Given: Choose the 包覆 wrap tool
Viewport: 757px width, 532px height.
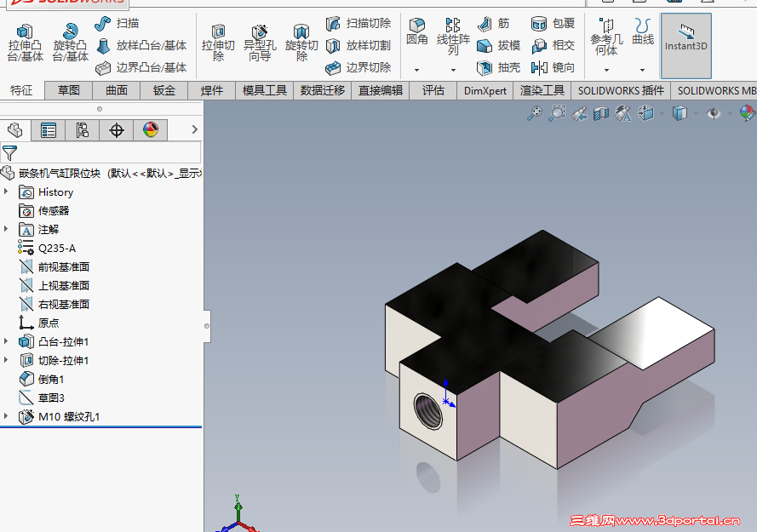Looking at the screenshot, I should (553, 23).
